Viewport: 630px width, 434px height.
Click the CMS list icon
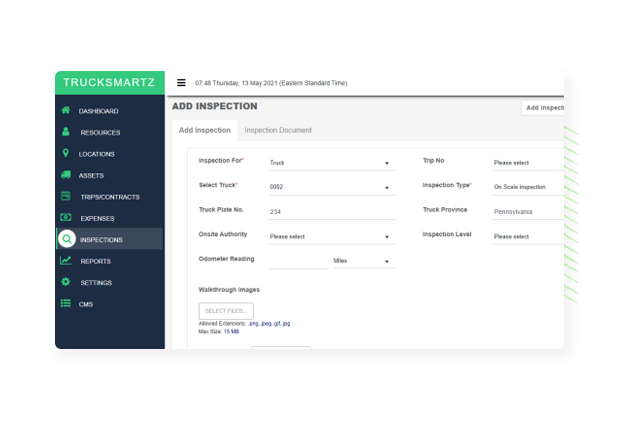65,303
